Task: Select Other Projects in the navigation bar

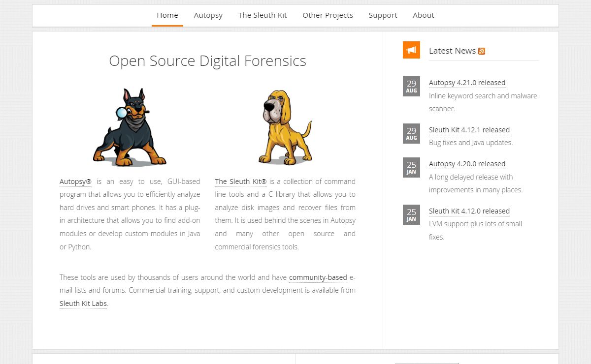Action: (x=328, y=15)
